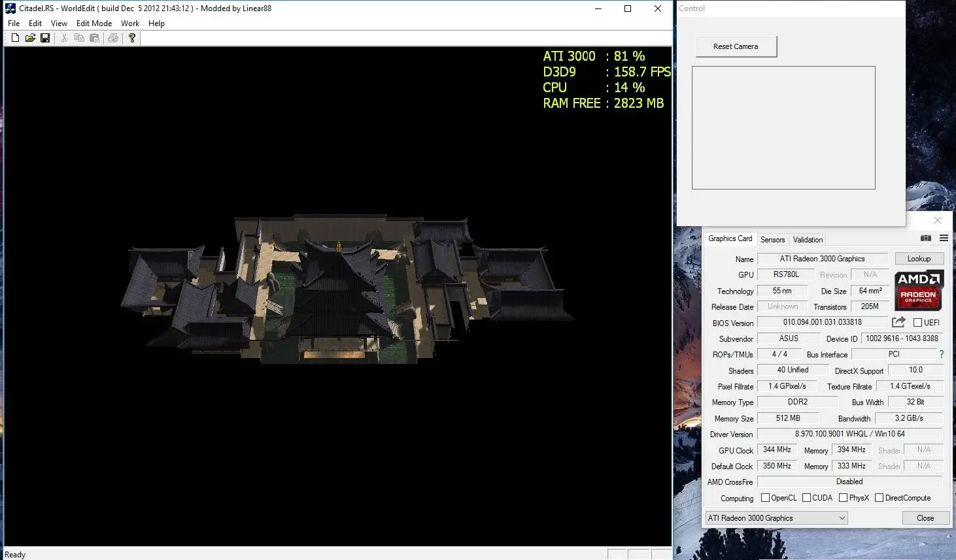Click the BIOS export share icon

[x=898, y=322]
